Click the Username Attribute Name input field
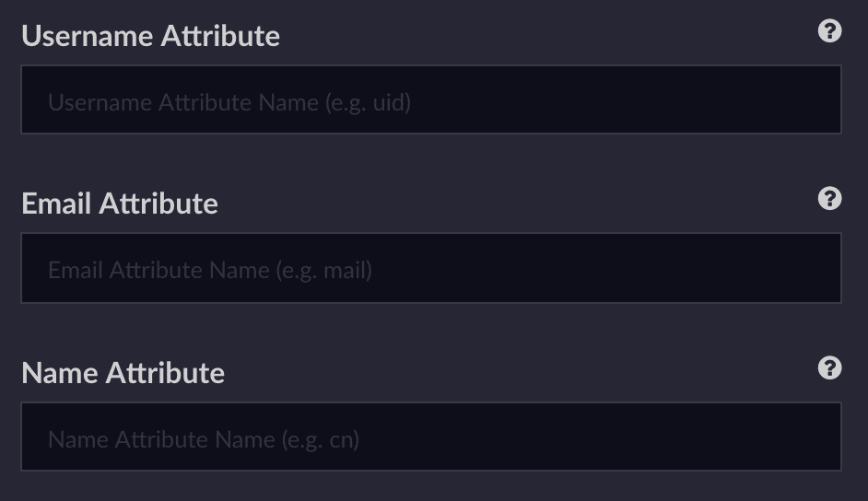Viewport: 868px width, 501px height. (431, 100)
